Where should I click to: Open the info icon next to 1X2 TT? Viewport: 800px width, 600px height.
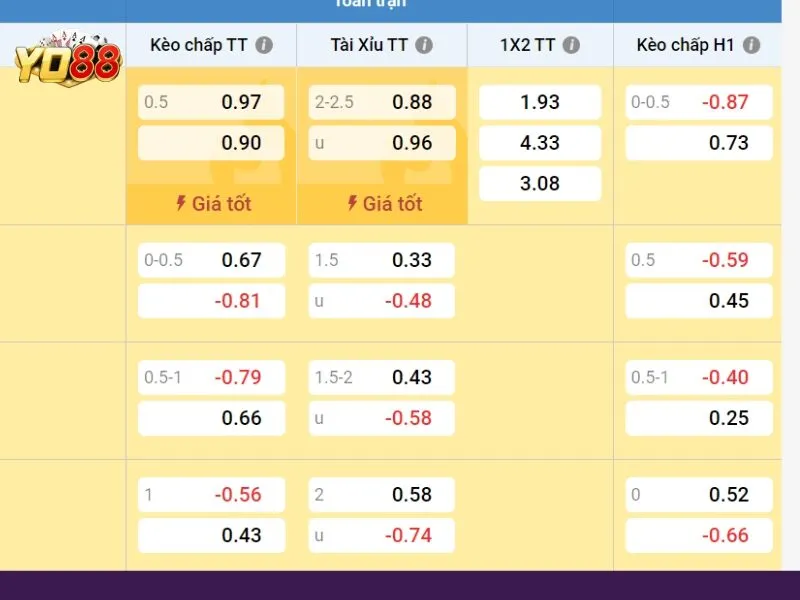click(x=571, y=45)
